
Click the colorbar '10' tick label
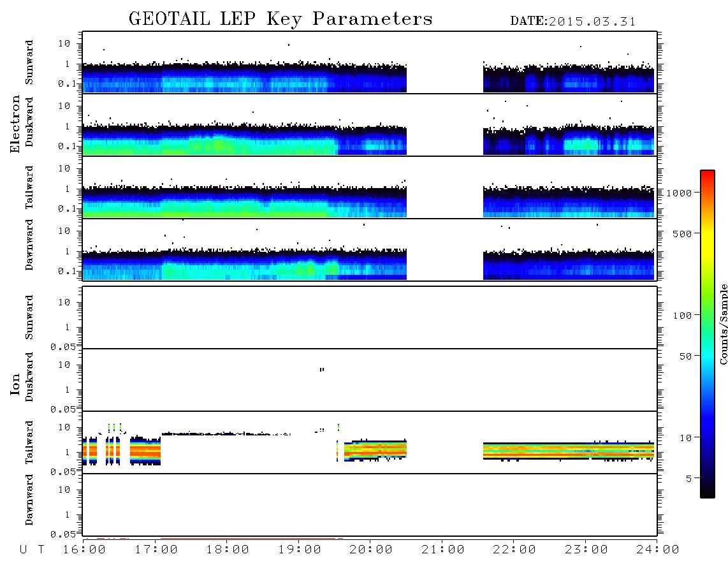(686, 438)
